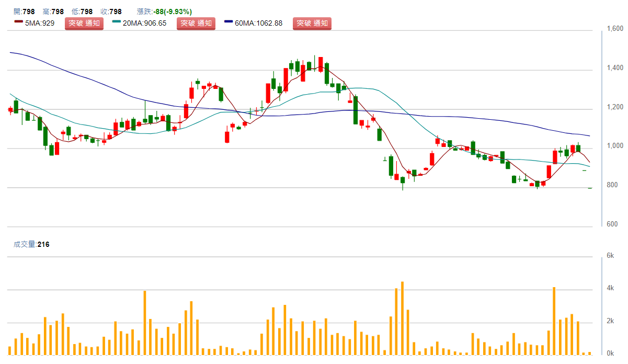Click the navy 60MA legend swatch
The image size is (628, 364).
(x=229, y=23)
